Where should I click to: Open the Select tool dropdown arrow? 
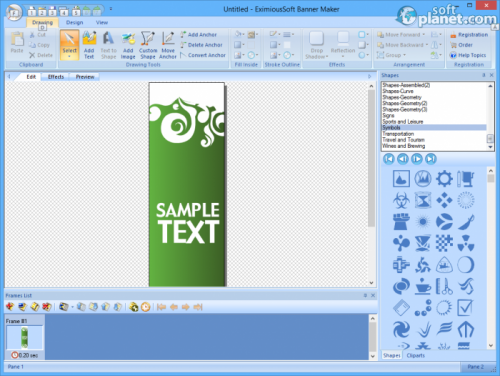point(69,57)
